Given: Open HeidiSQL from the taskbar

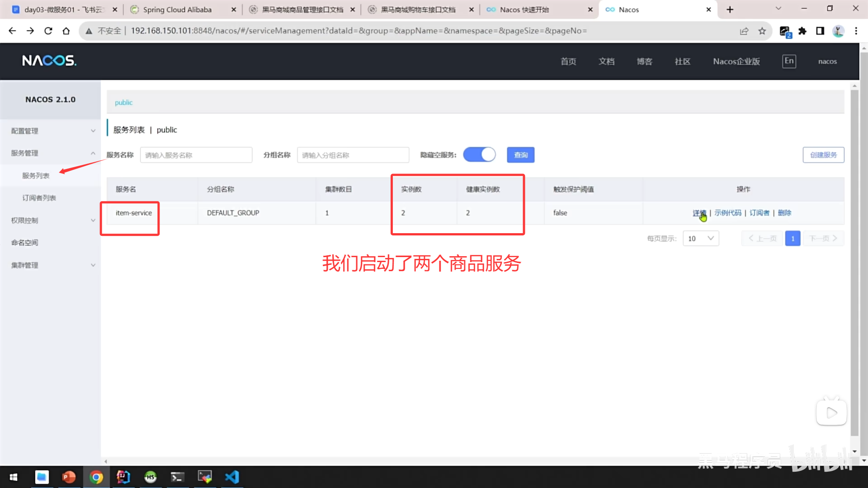Looking at the screenshot, I should (151, 477).
